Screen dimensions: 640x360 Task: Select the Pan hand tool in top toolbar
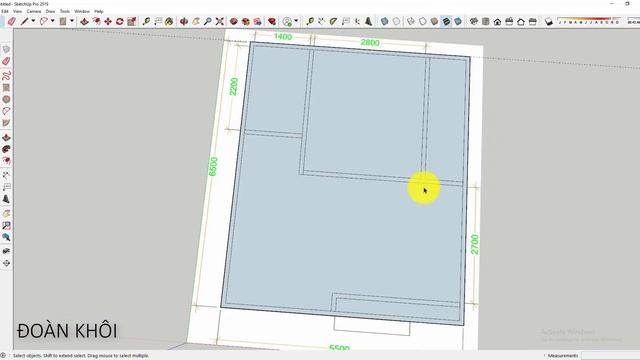tap(196, 21)
